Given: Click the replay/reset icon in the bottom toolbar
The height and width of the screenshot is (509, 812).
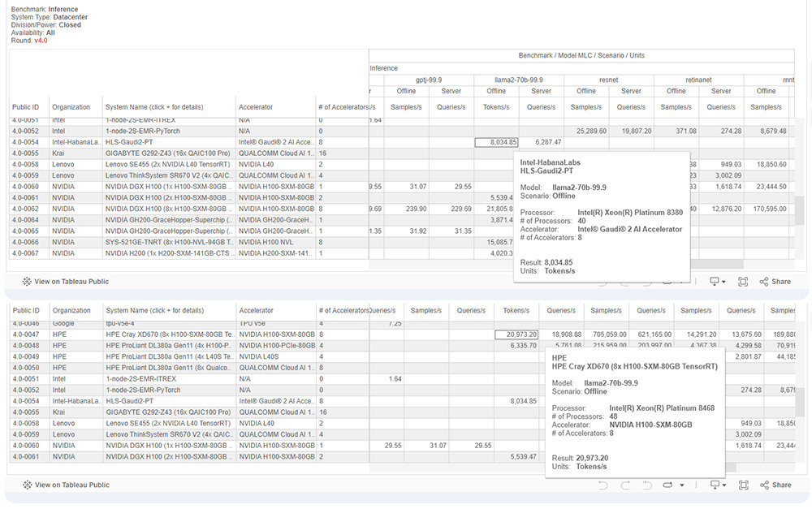Looking at the screenshot, I should click(647, 485).
